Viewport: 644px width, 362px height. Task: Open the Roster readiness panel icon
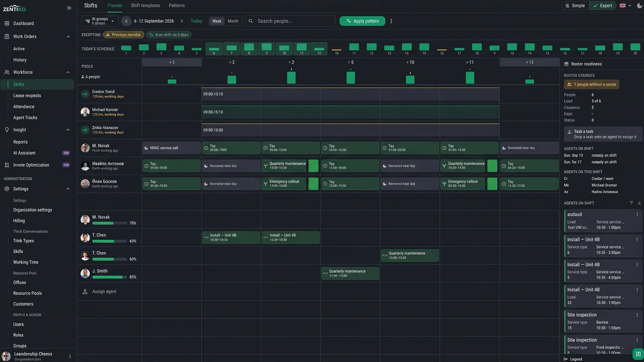(566, 64)
